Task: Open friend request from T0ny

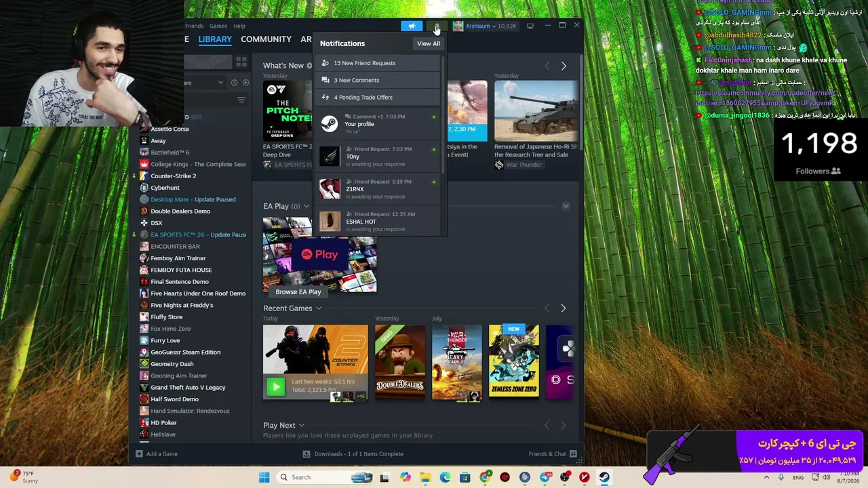Action: (378, 156)
